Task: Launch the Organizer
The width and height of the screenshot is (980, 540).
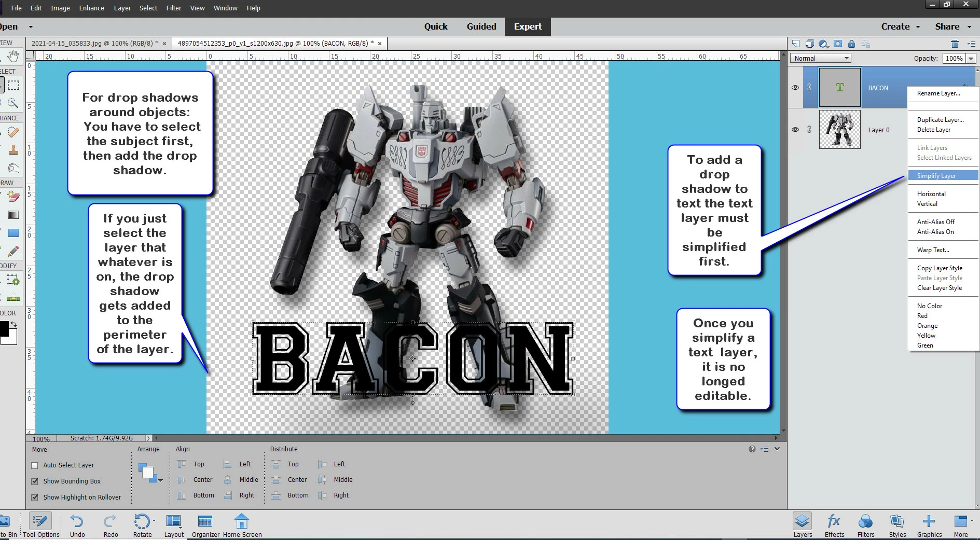Action: [x=205, y=525]
